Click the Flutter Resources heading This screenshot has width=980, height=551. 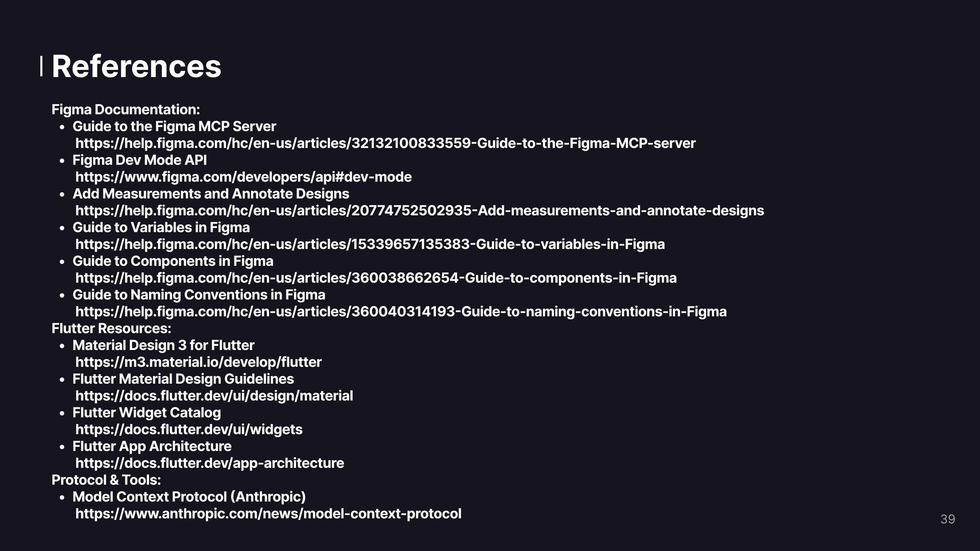click(x=111, y=329)
